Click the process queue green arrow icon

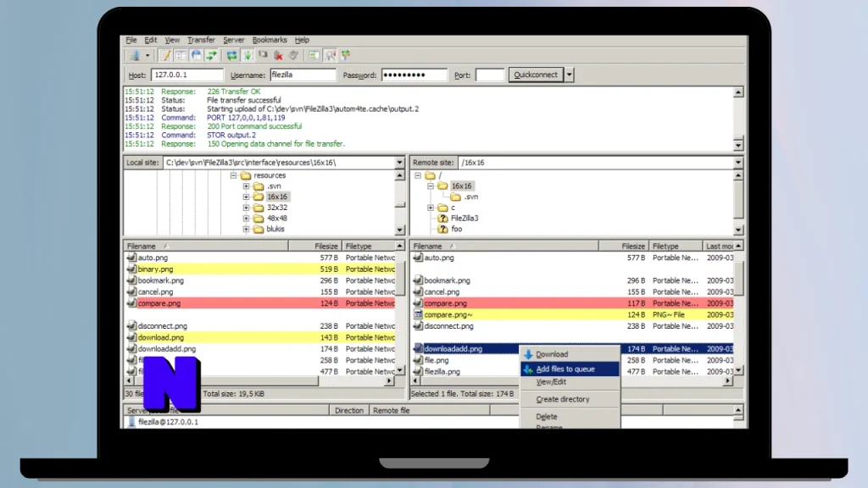point(248,55)
